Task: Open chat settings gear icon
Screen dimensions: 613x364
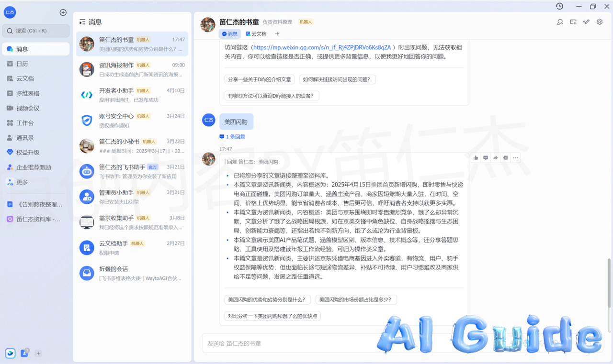Action: pyautogui.click(x=600, y=22)
